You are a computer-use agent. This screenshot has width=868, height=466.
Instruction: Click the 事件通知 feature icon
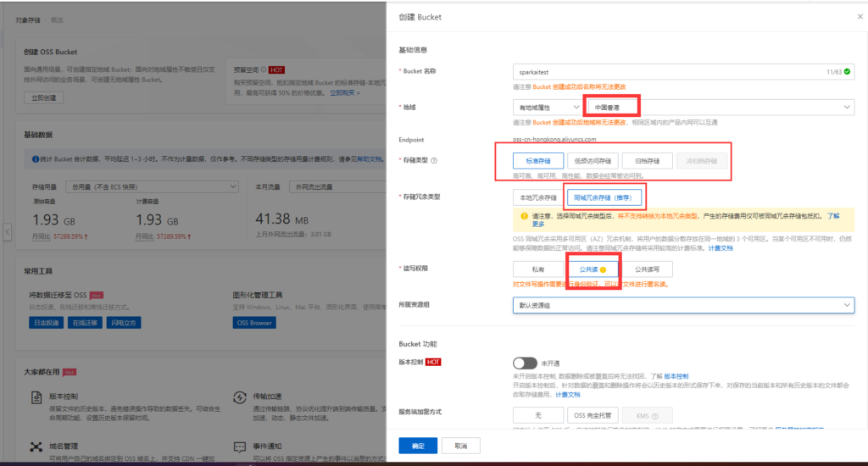(x=238, y=447)
